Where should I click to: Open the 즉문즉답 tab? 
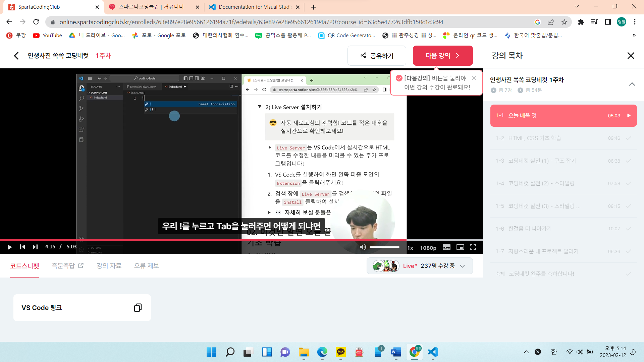coord(67,266)
